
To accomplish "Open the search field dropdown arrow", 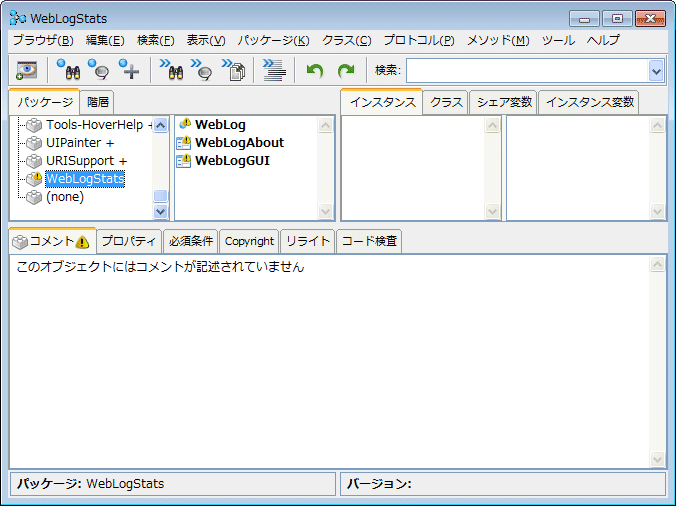I will (656, 70).
